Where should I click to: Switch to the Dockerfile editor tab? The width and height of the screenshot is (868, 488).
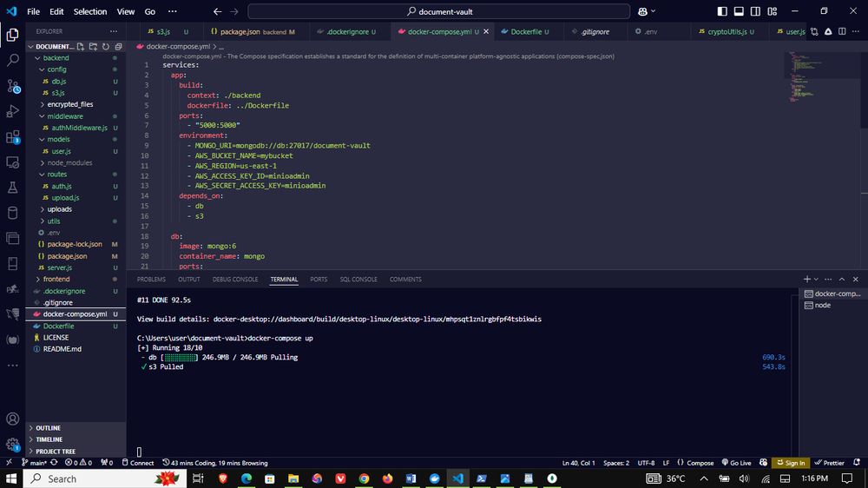[525, 31]
